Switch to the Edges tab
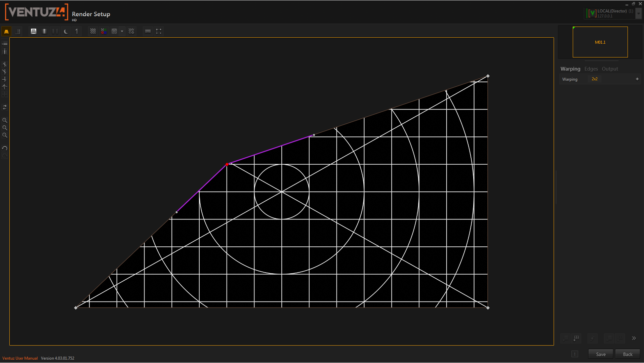The width and height of the screenshot is (644, 363). click(591, 69)
